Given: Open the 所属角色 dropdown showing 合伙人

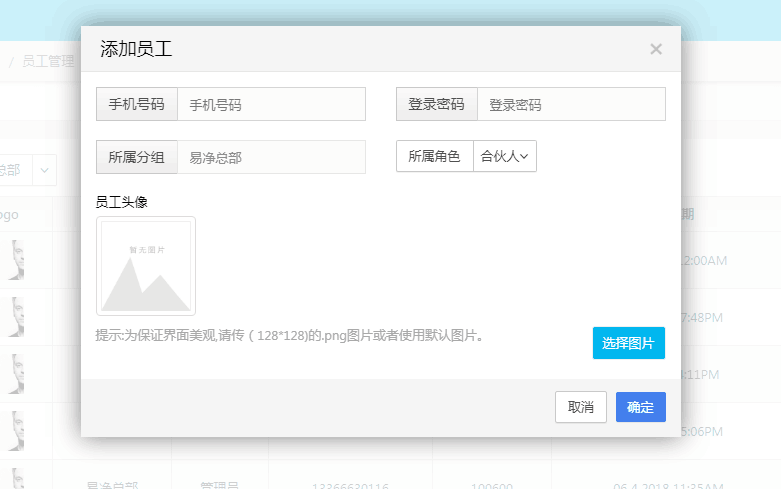Looking at the screenshot, I should pyautogui.click(x=505, y=156).
